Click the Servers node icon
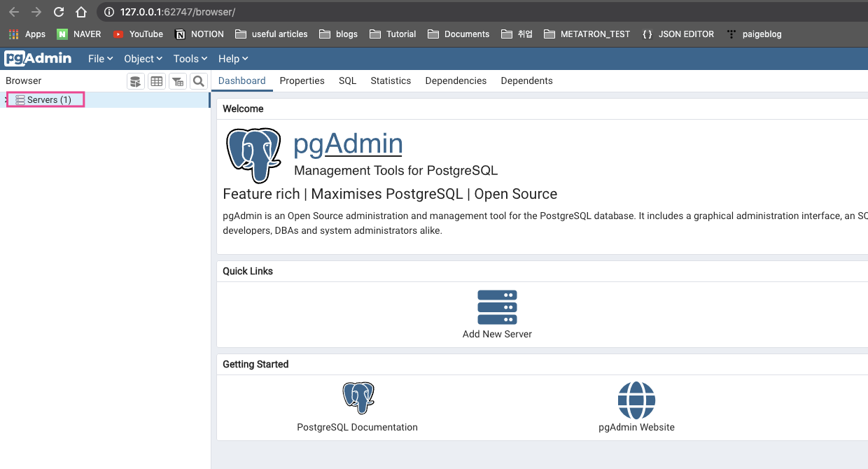The width and height of the screenshot is (868, 469). 20,100
